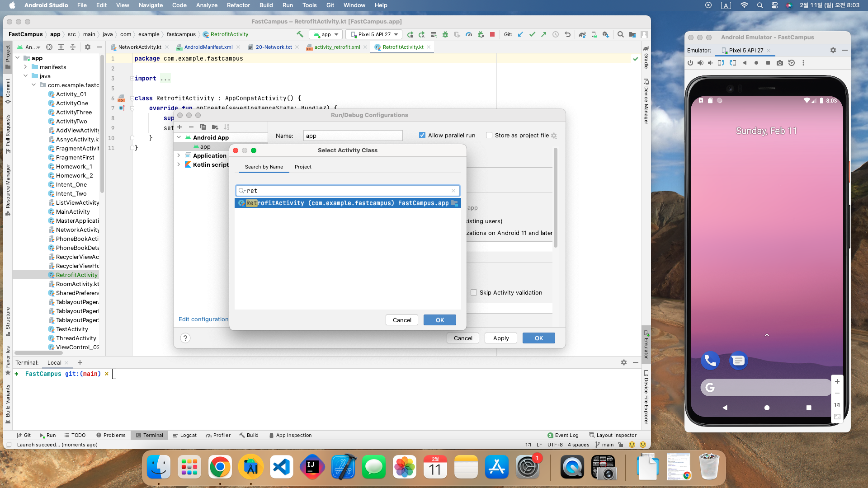Click the Git update project arrow
The height and width of the screenshot is (488, 868).
(520, 34)
